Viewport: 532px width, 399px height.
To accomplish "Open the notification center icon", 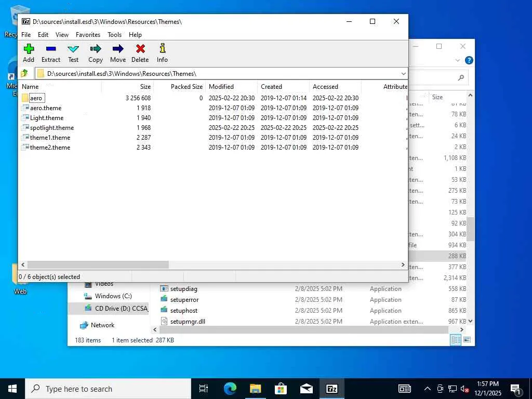I will pos(515,389).
